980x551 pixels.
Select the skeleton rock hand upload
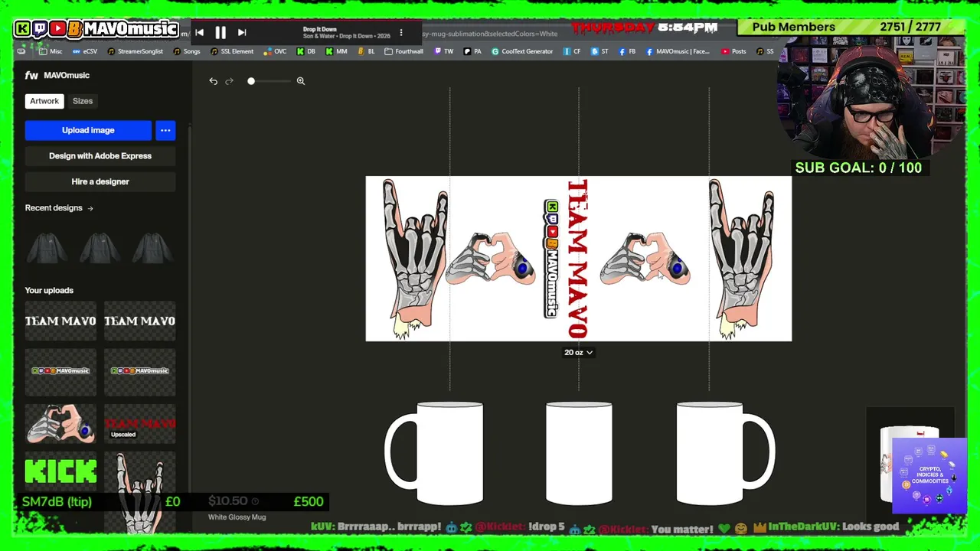click(x=140, y=492)
